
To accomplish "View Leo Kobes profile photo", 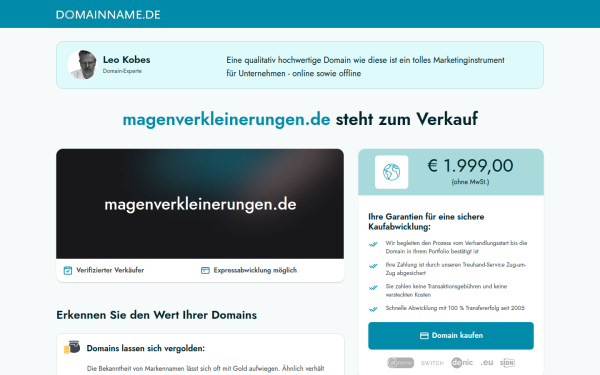I will [82, 65].
